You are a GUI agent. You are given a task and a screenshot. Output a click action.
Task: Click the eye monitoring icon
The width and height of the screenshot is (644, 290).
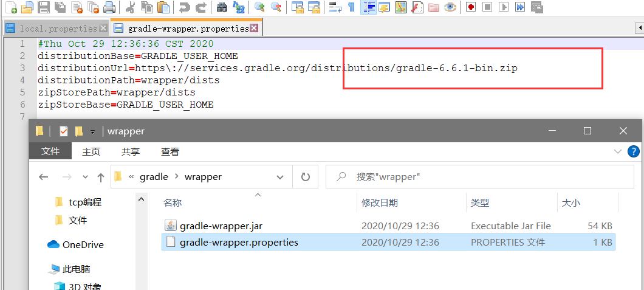coord(451,7)
